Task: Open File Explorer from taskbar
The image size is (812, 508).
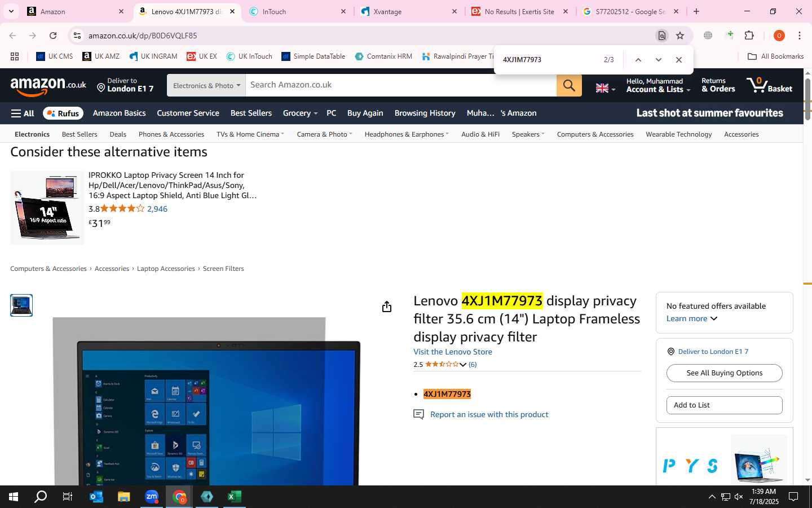Action: click(x=123, y=497)
